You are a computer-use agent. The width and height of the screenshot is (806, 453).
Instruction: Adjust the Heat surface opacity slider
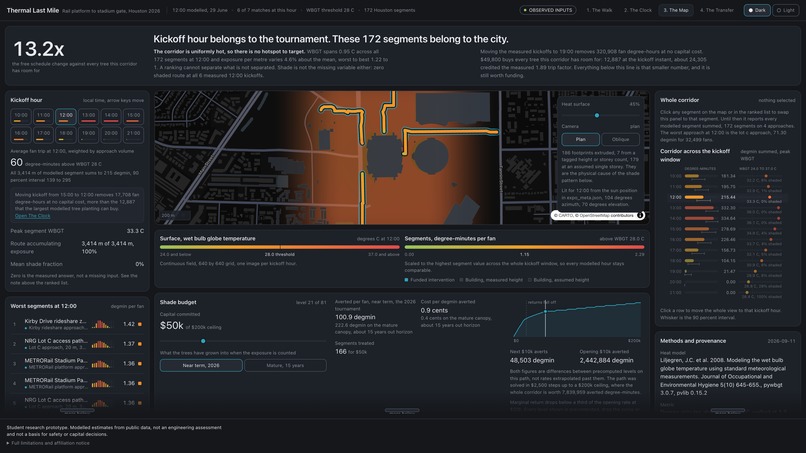(x=600, y=115)
